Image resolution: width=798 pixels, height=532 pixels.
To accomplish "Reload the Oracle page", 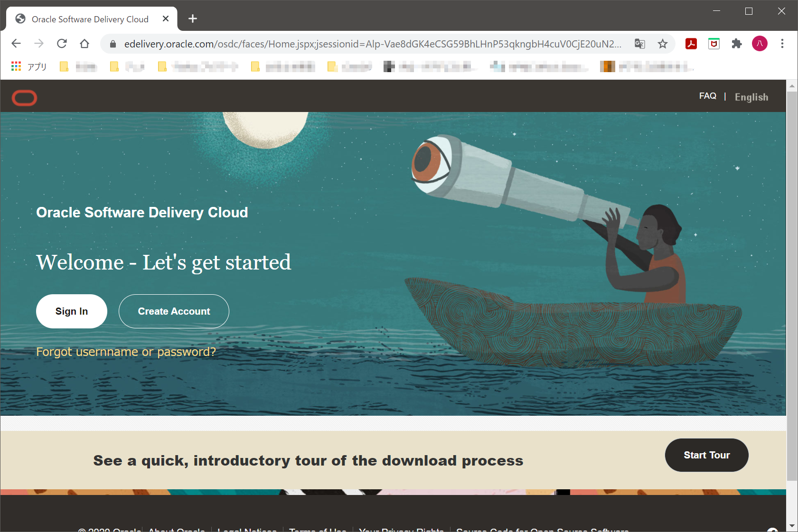I will click(62, 44).
